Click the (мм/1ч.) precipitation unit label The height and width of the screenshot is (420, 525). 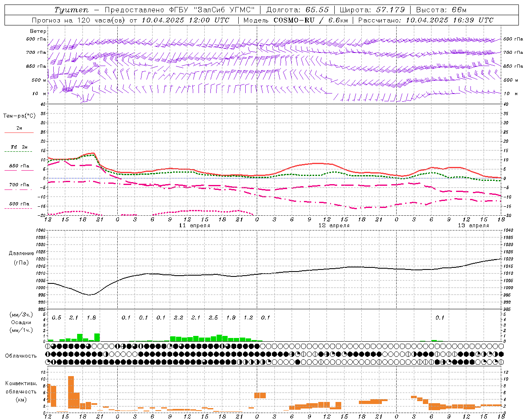coord(21,330)
